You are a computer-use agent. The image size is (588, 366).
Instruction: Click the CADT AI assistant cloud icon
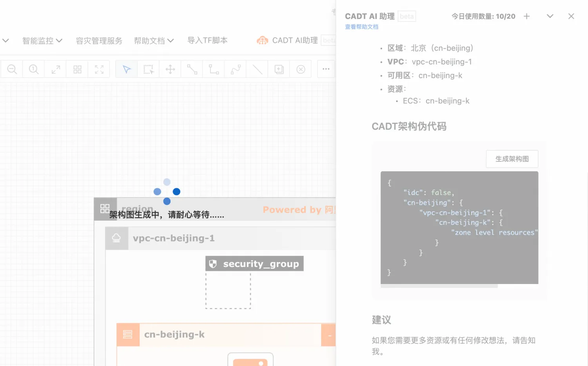[262, 40]
